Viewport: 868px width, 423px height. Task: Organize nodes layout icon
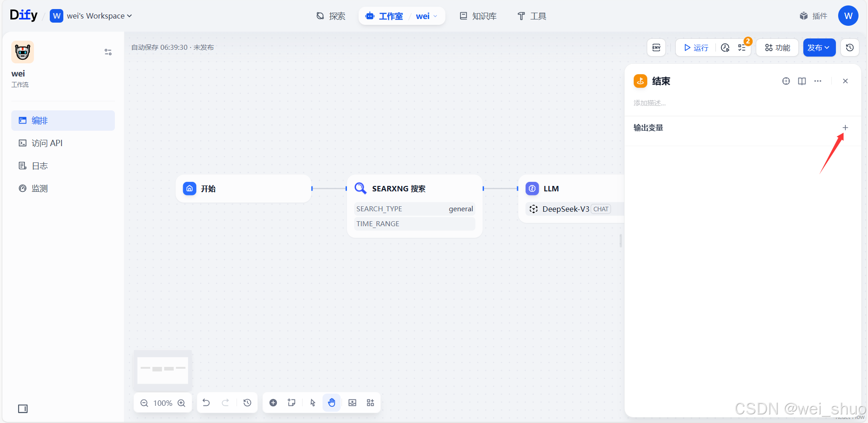point(370,403)
